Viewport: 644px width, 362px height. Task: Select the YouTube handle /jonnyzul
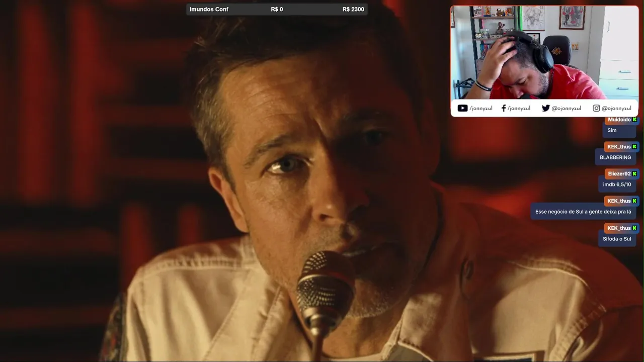(x=481, y=108)
